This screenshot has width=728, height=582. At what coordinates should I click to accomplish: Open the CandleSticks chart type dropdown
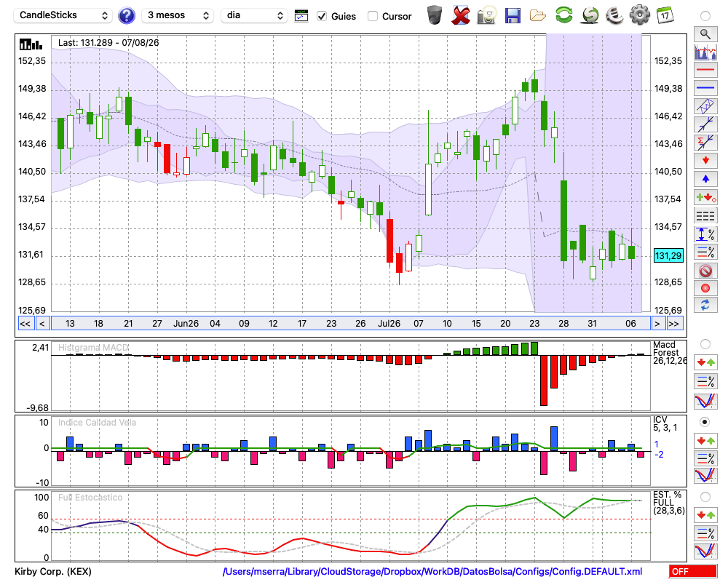(63, 15)
